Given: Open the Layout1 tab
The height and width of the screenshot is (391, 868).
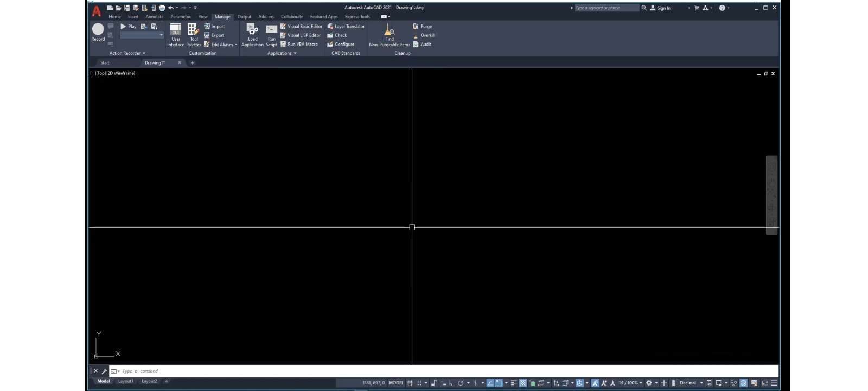Looking at the screenshot, I should [126, 381].
